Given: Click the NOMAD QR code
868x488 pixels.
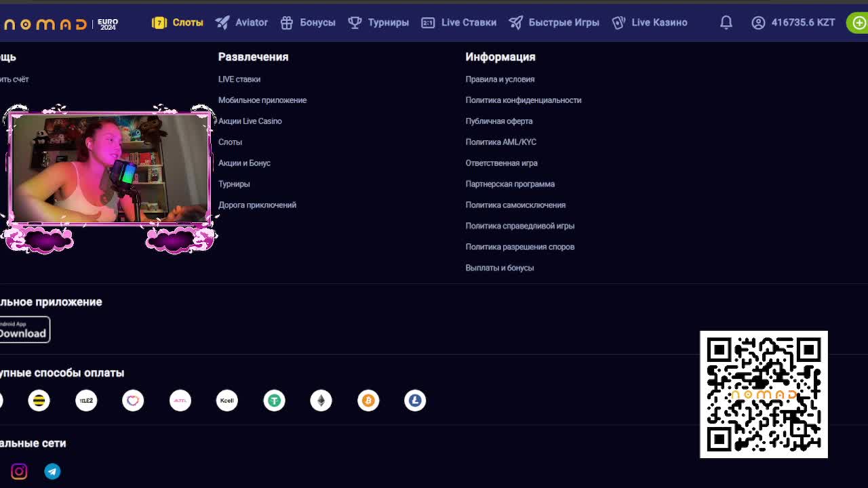Looking at the screenshot, I should 764,394.
